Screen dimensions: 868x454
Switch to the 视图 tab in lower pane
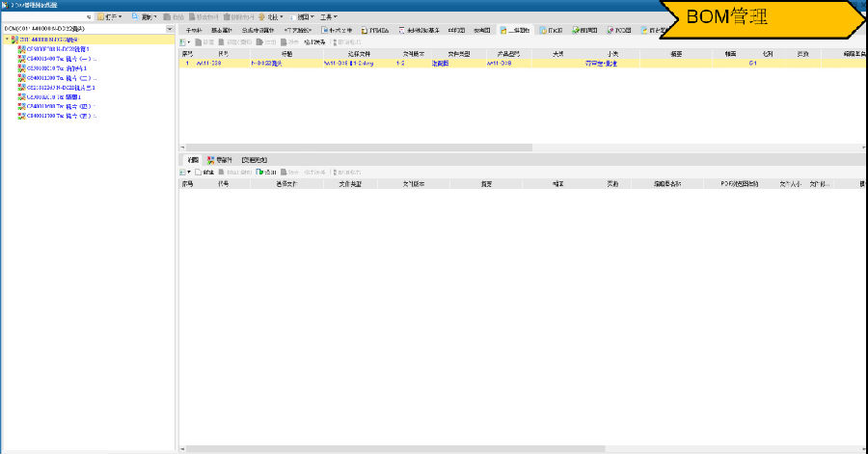point(193,160)
